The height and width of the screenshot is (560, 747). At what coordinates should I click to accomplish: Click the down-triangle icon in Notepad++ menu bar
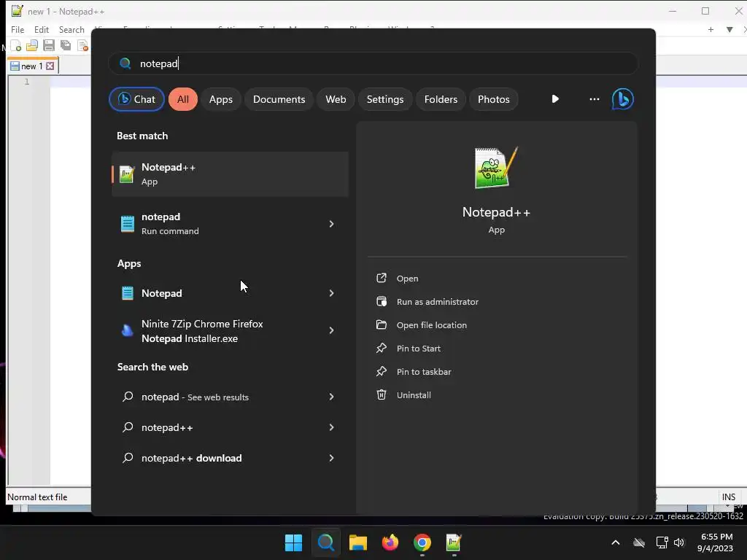tap(729, 29)
